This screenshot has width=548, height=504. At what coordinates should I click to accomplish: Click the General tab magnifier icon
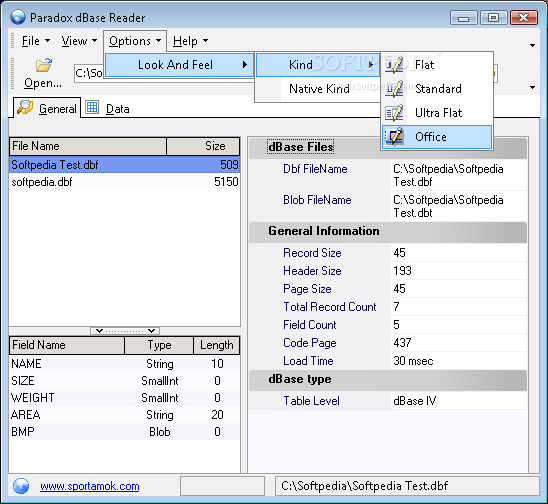tap(25, 108)
